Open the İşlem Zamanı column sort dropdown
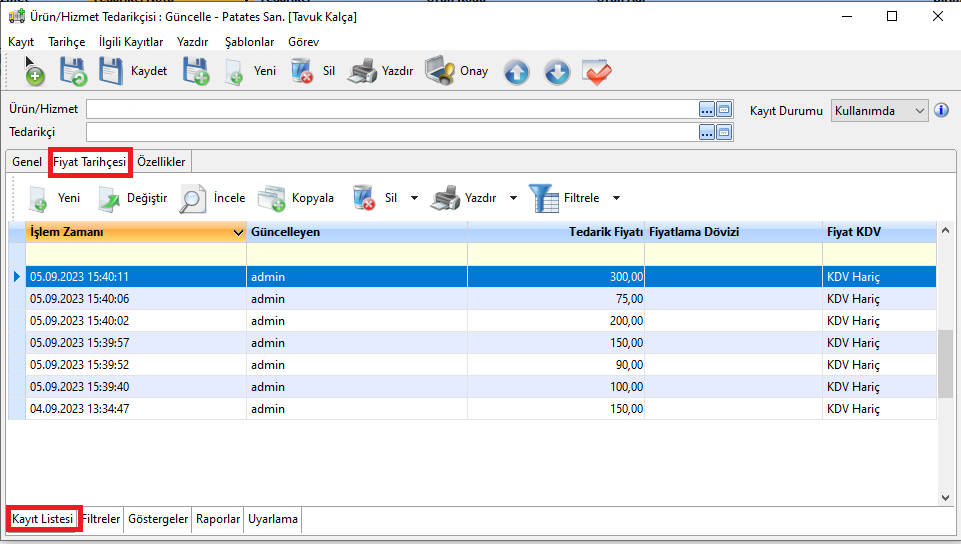 237,232
